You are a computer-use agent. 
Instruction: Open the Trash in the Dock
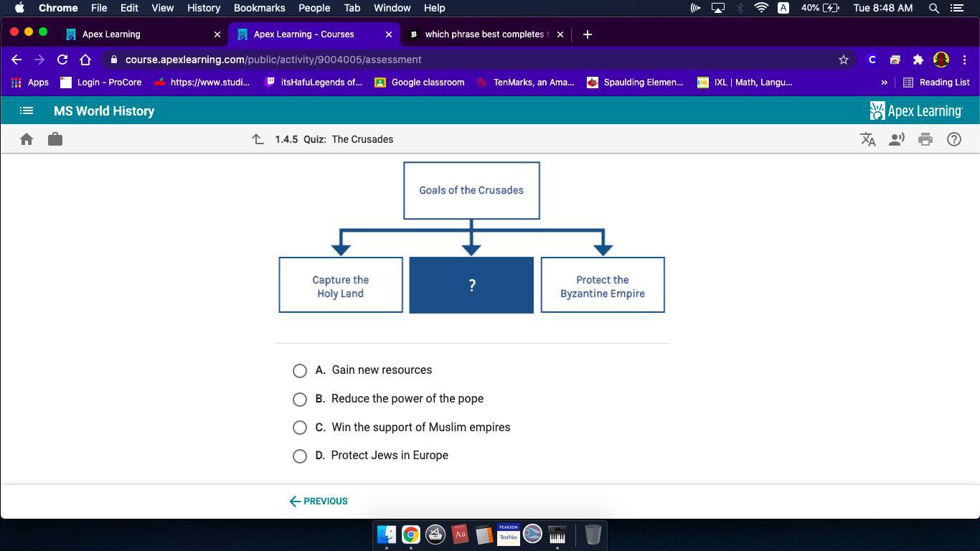(x=593, y=534)
